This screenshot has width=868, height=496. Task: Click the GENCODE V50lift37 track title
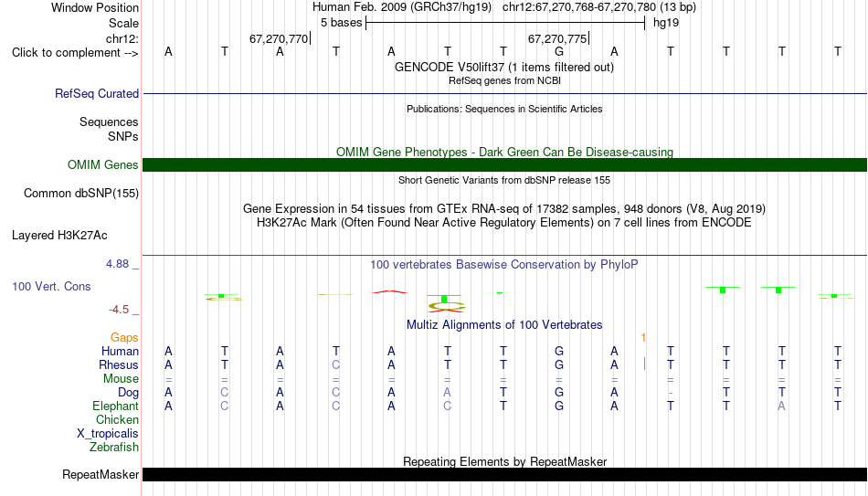click(x=503, y=67)
